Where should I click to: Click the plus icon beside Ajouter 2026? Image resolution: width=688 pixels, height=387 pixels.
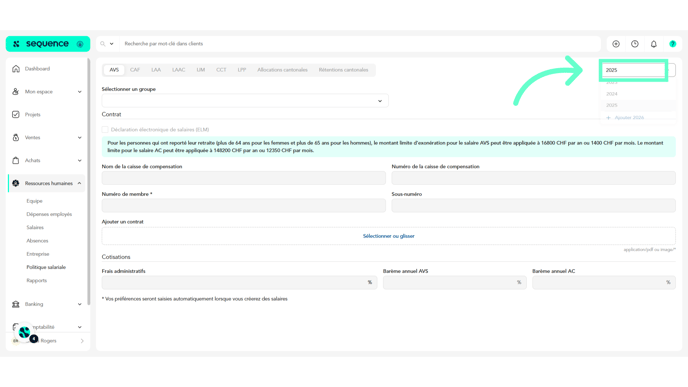point(609,118)
